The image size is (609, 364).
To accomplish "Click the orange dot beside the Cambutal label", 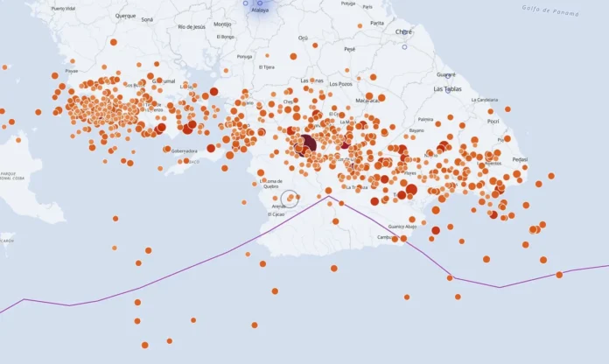I will (x=395, y=239).
